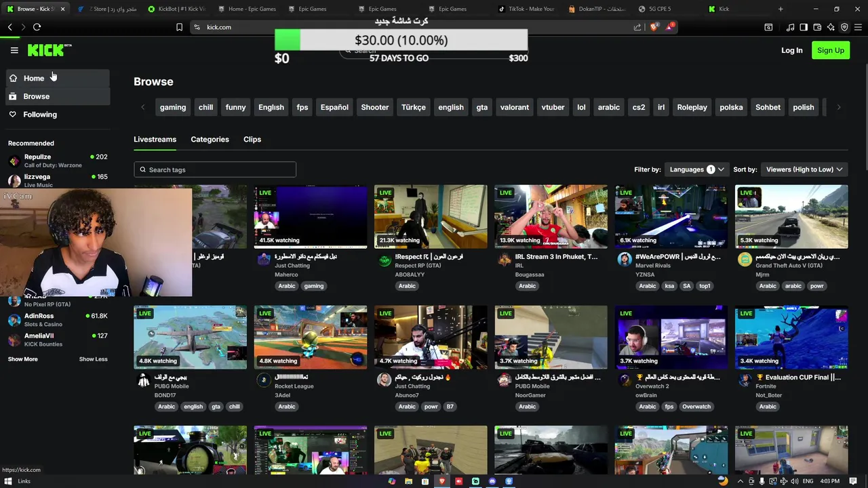Screen dimensions: 868x488
Task: Open the Languages filter dropdown
Action: tap(696, 169)
